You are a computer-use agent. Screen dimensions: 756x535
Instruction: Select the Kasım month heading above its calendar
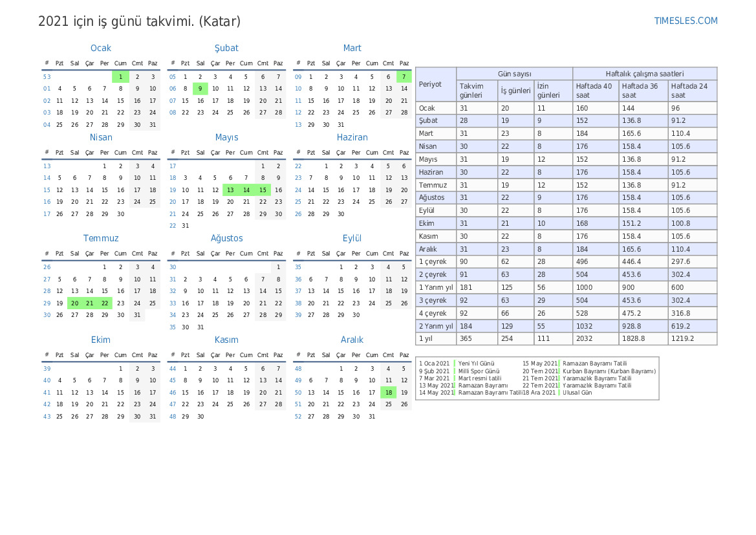click(226, 340)
